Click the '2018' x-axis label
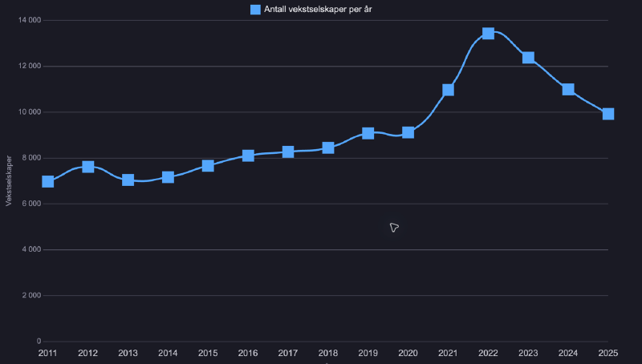642x364 pixels. 328,353
